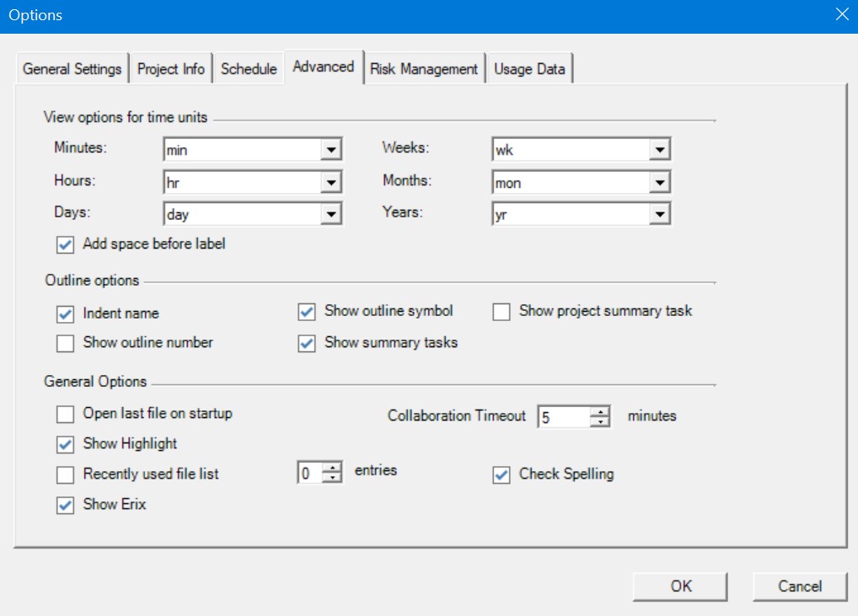Expand the Weeks unit dropdown arrow
This screenshot has width=858, height=616.
[x=660, y=150]
